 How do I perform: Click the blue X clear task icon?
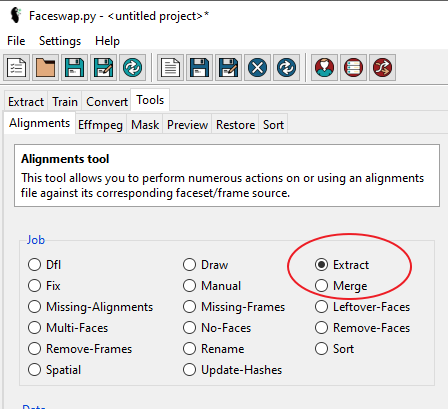[257, 68]
